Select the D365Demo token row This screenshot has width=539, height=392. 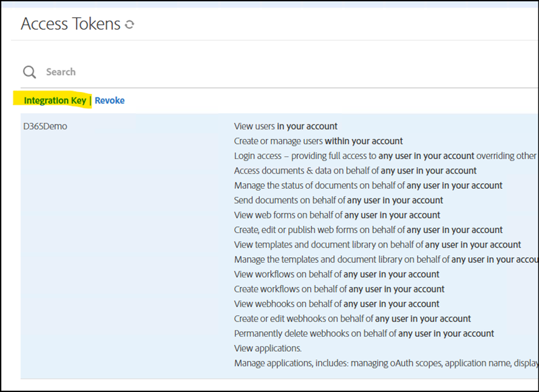(279, 246)
